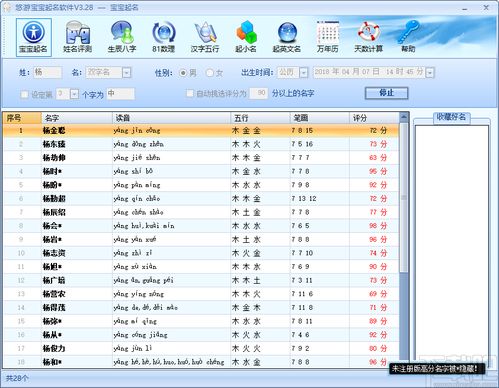The height and width of the screenshot is (388, 499).
Task: Click the 个字为 character input field
Action: click(x=121, y=94)
